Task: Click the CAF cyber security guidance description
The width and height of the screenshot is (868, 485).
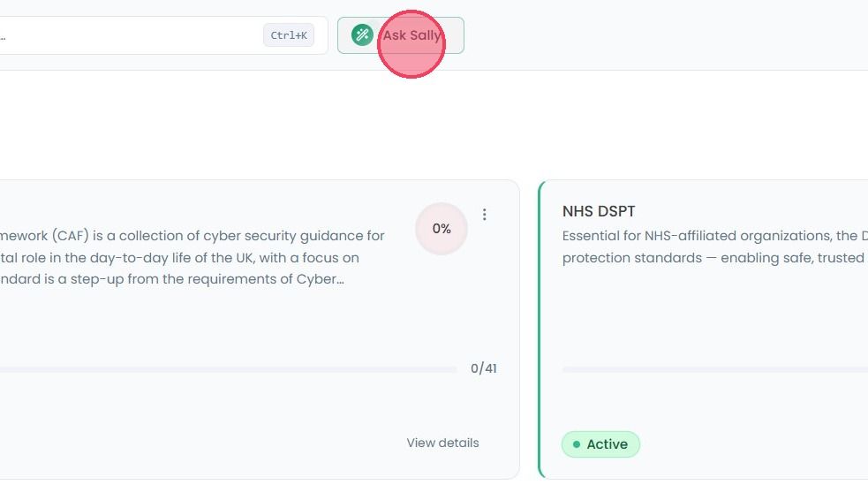Action: click(x=192, y=257)
